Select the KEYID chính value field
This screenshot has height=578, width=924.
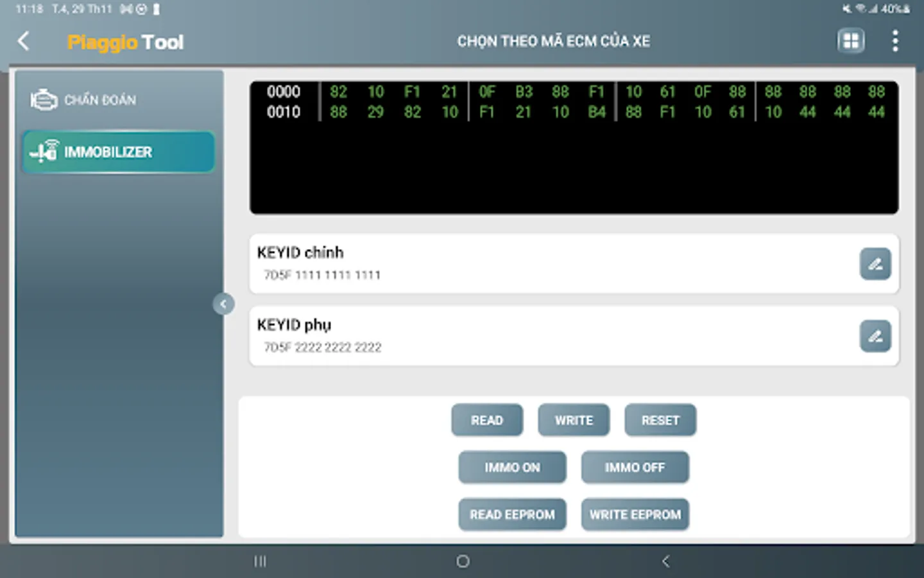click(x=322, y=275)
